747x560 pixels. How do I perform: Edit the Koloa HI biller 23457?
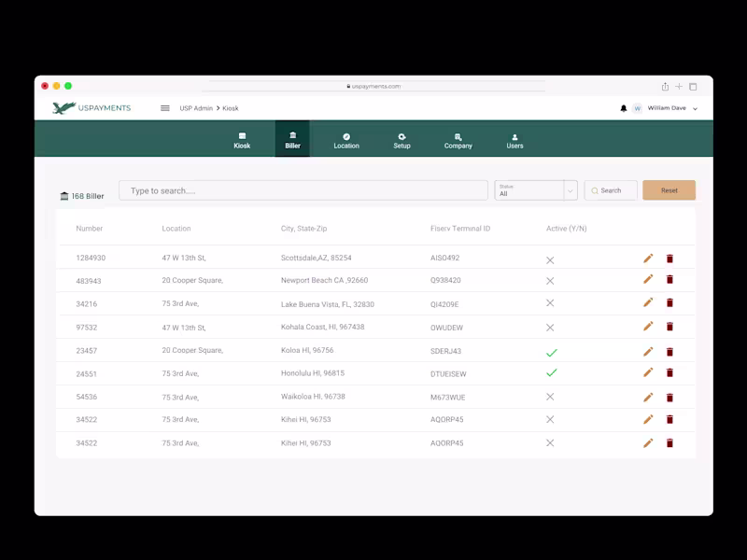[x=648, y=352]
